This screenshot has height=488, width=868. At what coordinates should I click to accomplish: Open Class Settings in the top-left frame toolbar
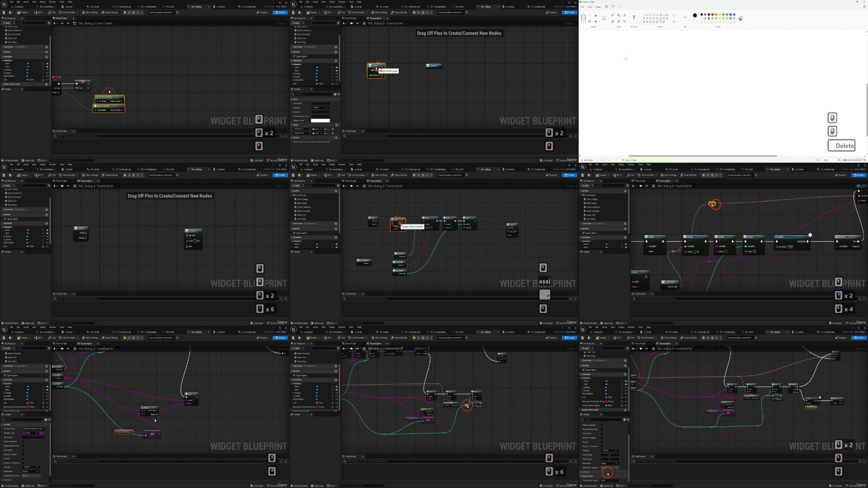[x=90, y=13]
